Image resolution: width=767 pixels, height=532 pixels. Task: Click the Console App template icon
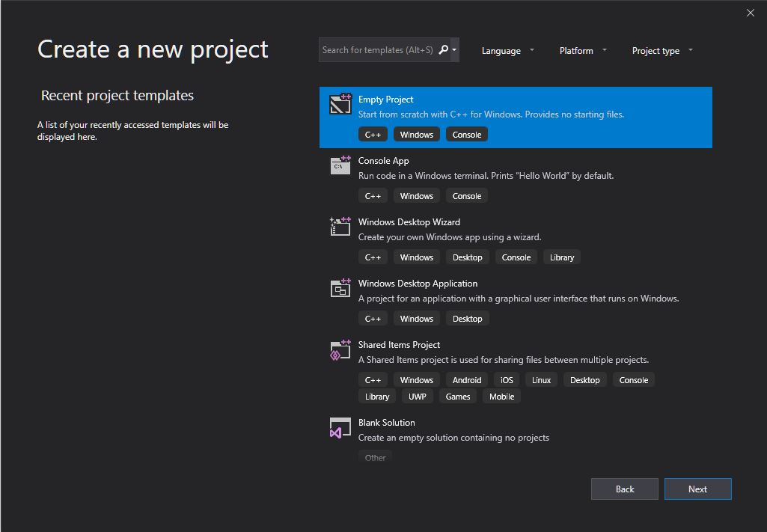[340, 165]
